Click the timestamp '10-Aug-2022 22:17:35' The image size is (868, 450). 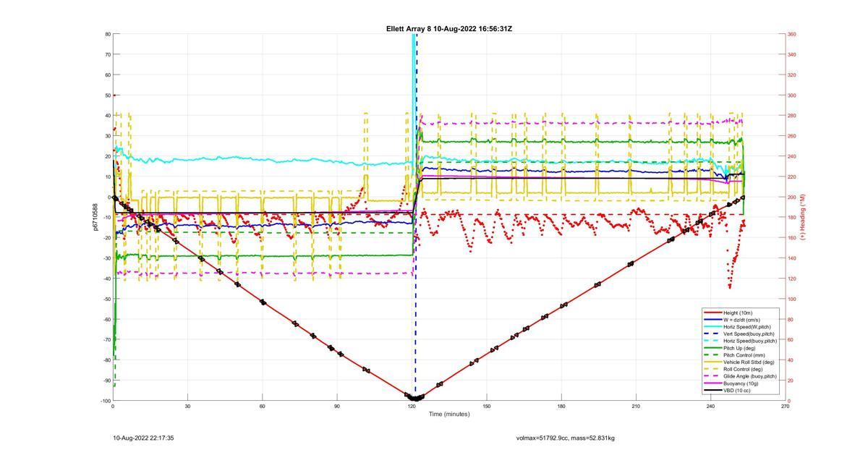pos(143,438)
